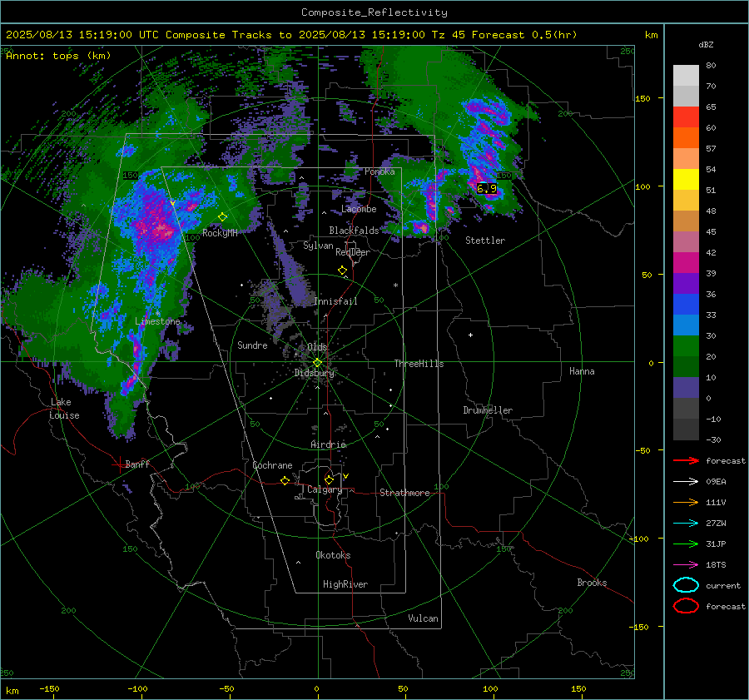Screen dimensions: 749x700
Task: Click the Limestone label
Action: [157, 321]
